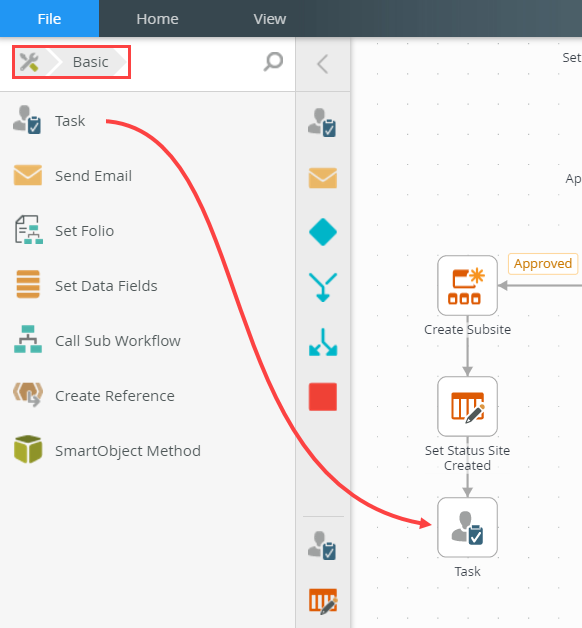
Task: Select the Create Reference label
Action: (115, 396)
